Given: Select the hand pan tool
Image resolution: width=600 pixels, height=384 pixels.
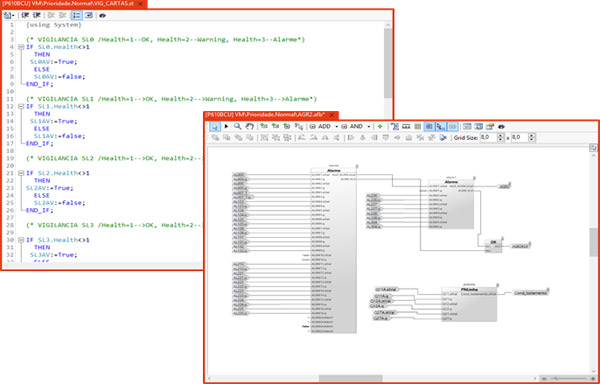Looking at the screenshot, I should [x=249, y=126].
